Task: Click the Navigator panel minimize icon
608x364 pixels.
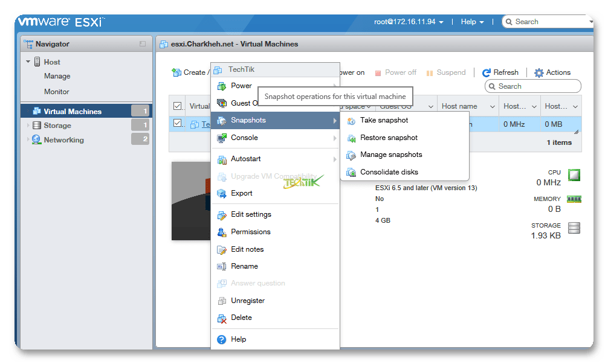Action: click(x=143, y=43)
